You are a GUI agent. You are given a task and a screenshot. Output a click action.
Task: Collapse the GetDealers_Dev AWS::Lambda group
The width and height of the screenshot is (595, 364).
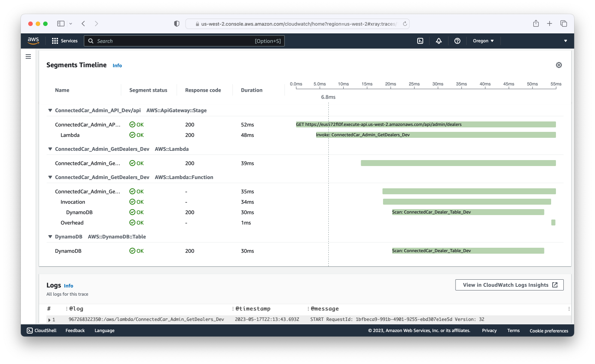click(50, 149)
